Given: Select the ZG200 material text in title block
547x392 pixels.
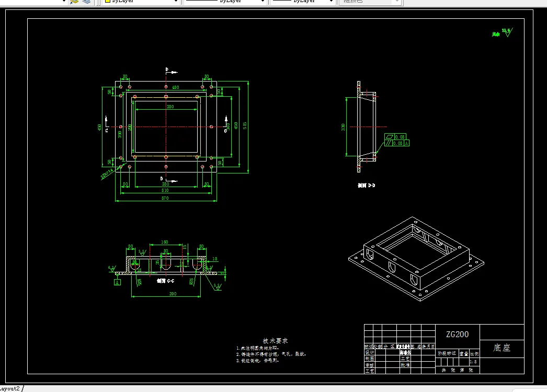Looking at the screenshot, I should (x=458, y=334).
